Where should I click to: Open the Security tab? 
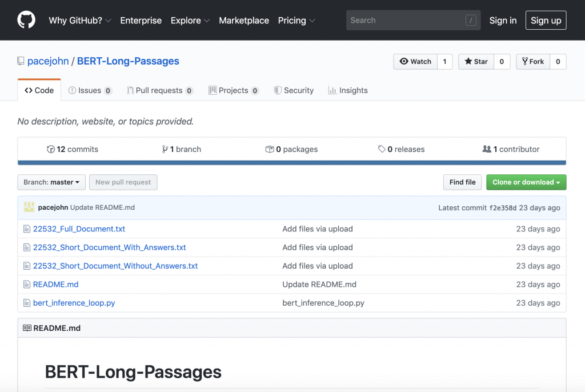click(294, 90)
